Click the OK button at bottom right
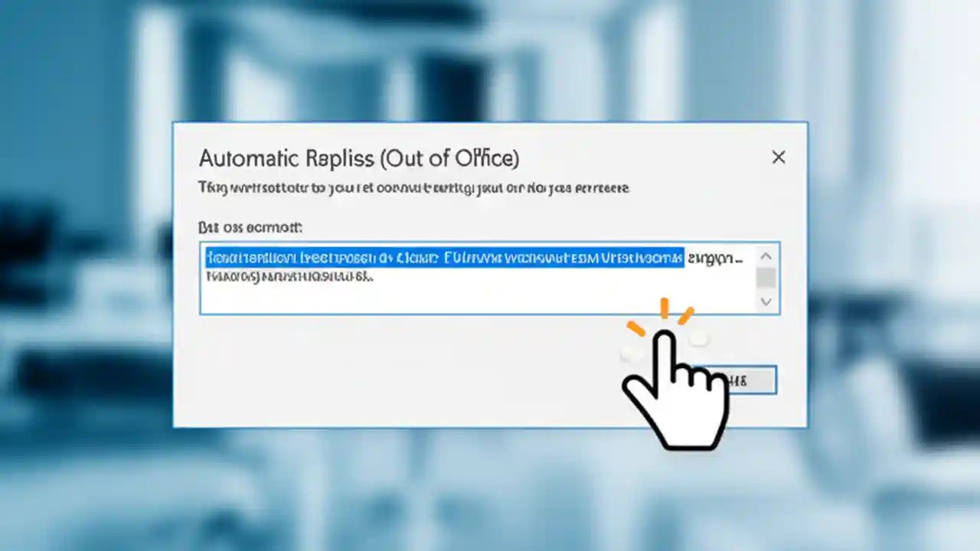The image size is (980, 551). click(x=746, y=380)
